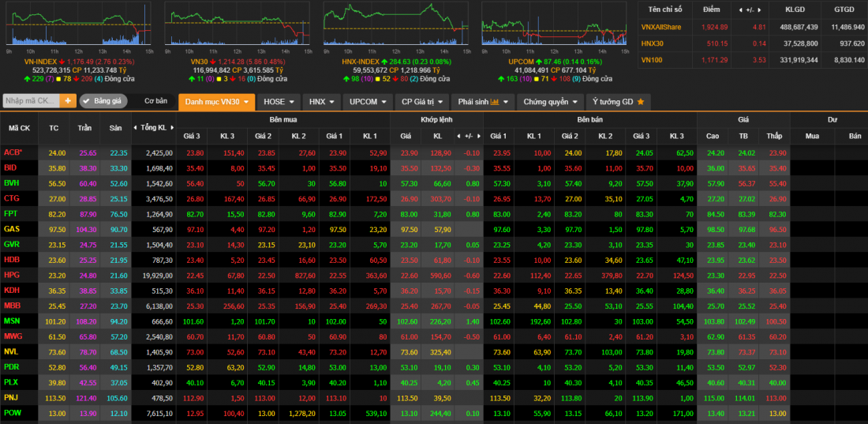The width and height of the screenshot is (868, 424).
Task: Select the GAS ticker
Action: (x=11, y=229)
